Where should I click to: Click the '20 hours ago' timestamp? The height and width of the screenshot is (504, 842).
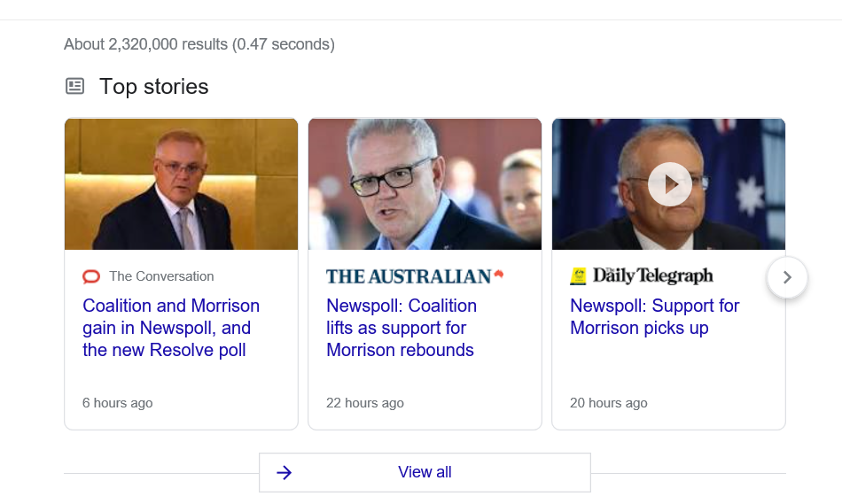(608, 403)
